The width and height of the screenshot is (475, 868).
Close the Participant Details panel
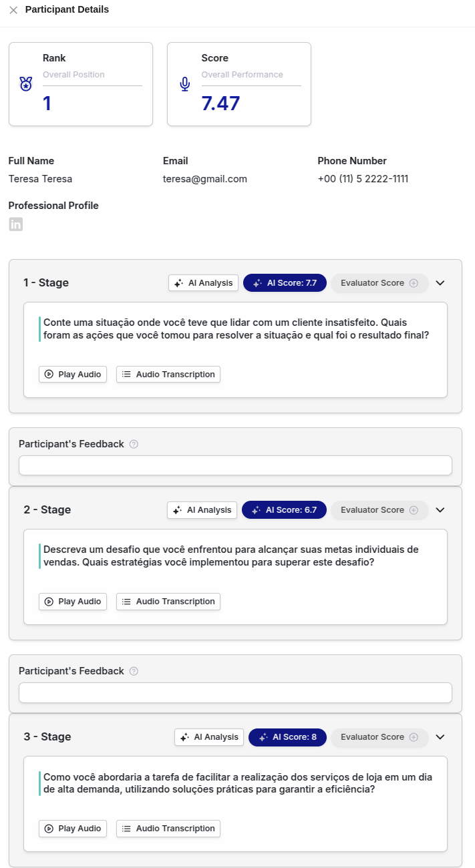13,10
